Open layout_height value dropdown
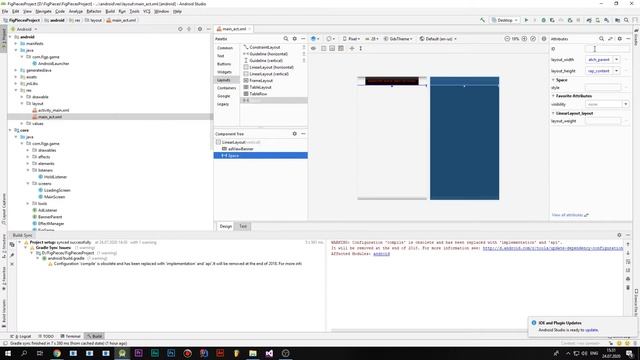The width and height of the screenshot is (640, 360). pyautogui.click(x=616, y=71)
